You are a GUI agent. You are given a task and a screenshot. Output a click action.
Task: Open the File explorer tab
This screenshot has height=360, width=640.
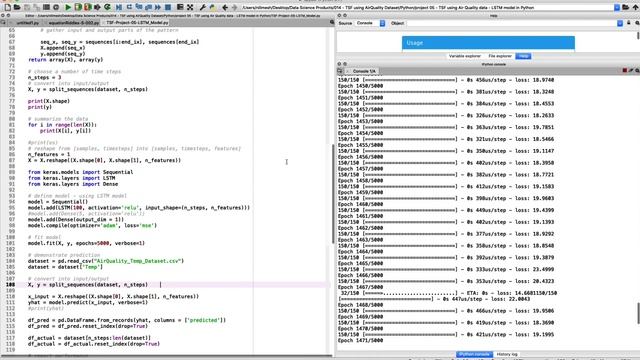pos(500,56)
